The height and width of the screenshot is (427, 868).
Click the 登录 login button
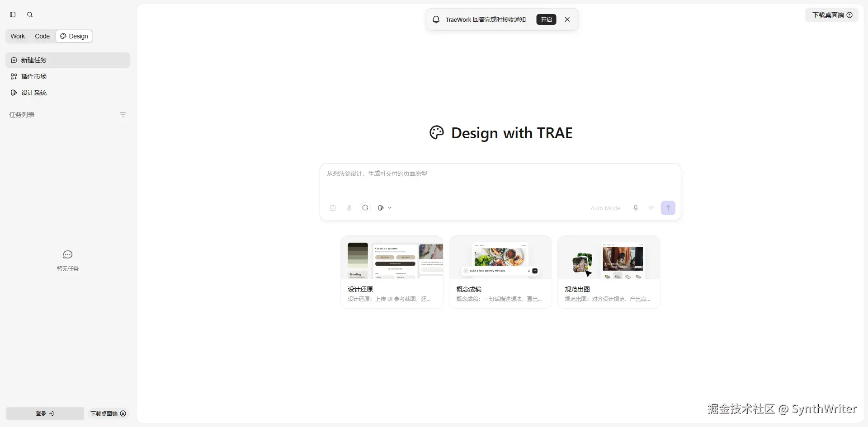[x=45, y=413]
